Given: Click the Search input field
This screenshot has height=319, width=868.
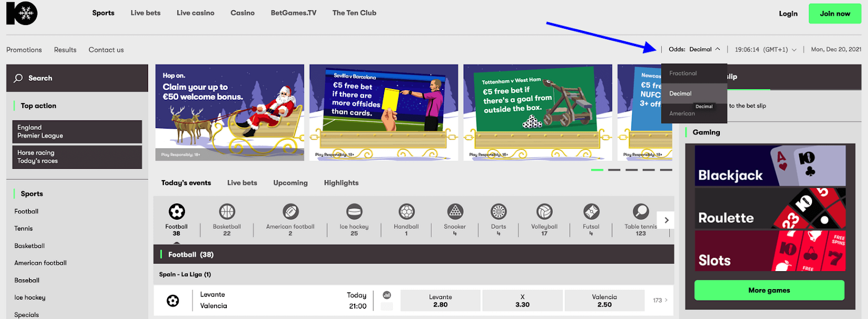Looking at the screenshot, I should point(77,78).
